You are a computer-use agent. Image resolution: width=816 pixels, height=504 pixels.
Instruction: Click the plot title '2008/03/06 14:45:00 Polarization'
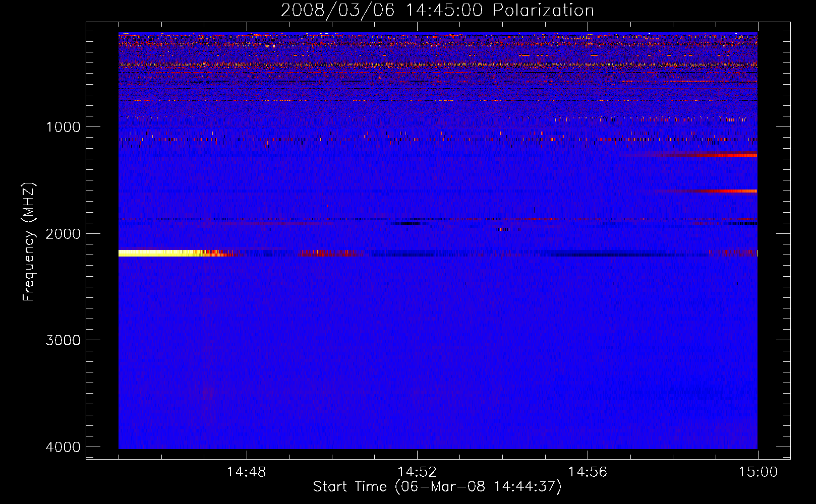(437, 10)
